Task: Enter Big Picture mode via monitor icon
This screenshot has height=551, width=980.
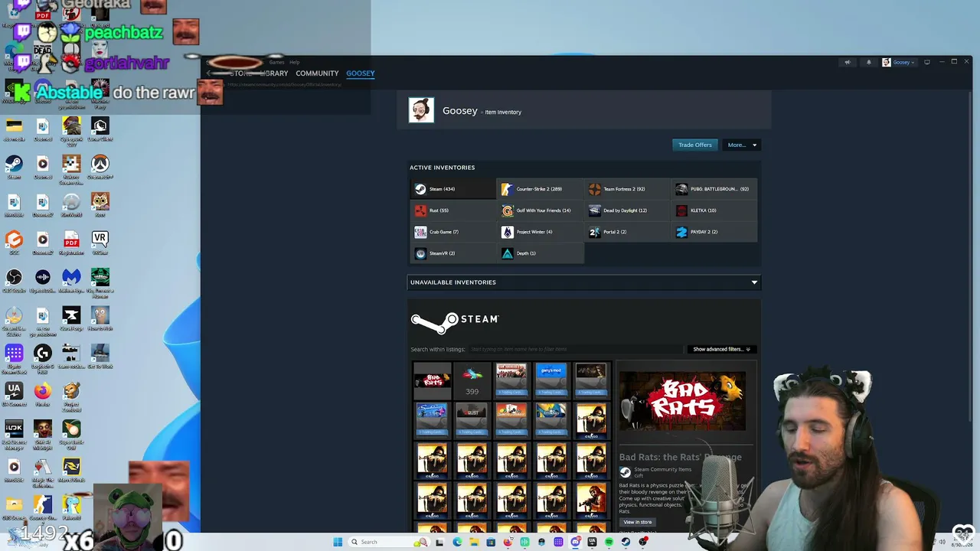Action: click(926, 62)
